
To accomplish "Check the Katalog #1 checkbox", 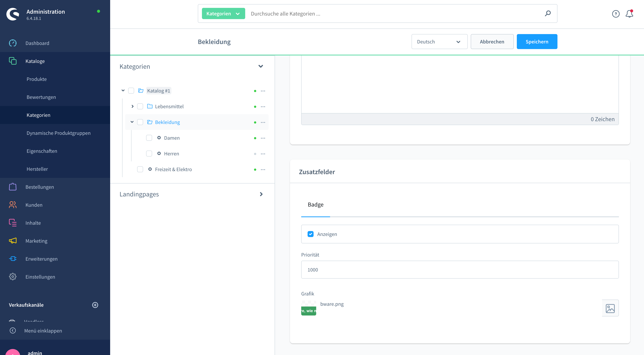I will [131, 91].
